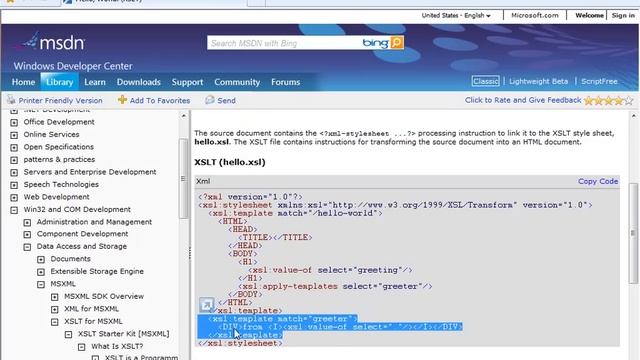Rate the page with the first star

(589, 100)
